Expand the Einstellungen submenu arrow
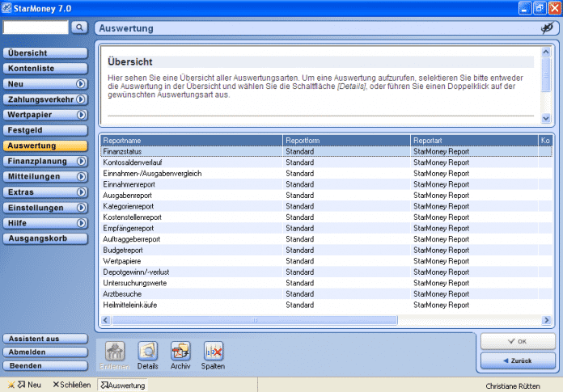Viewport: 563px width, 392px height. click(x=81, y=208)
